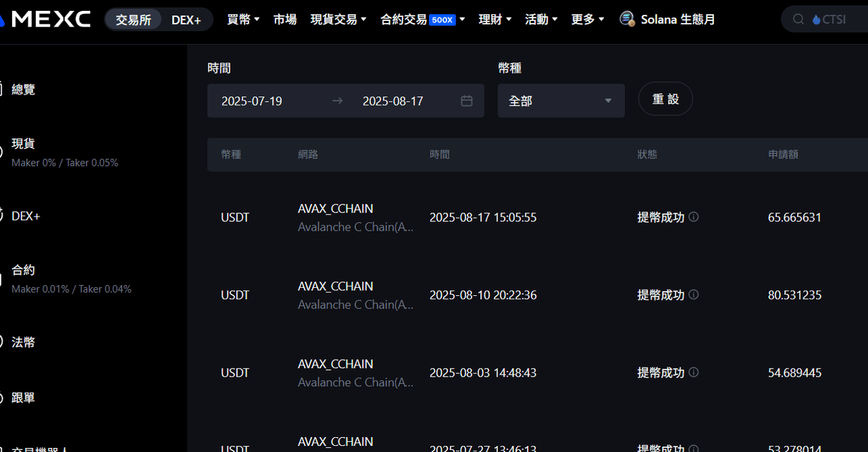868x452 pixels.
Task: Click AVAX_CCHAIN in the 2025-08-10 row
Action: 335,286
